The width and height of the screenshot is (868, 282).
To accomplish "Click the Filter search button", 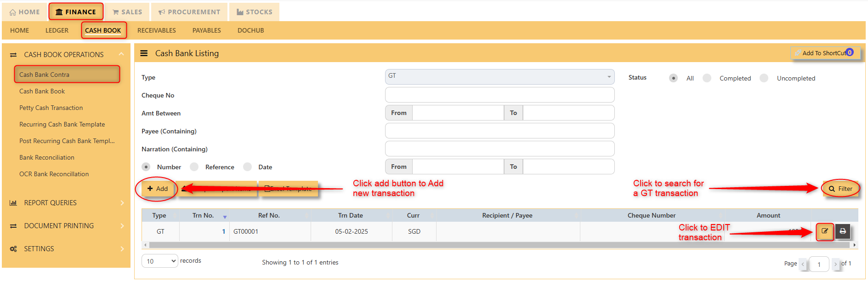I will click(x=840, y=189).
